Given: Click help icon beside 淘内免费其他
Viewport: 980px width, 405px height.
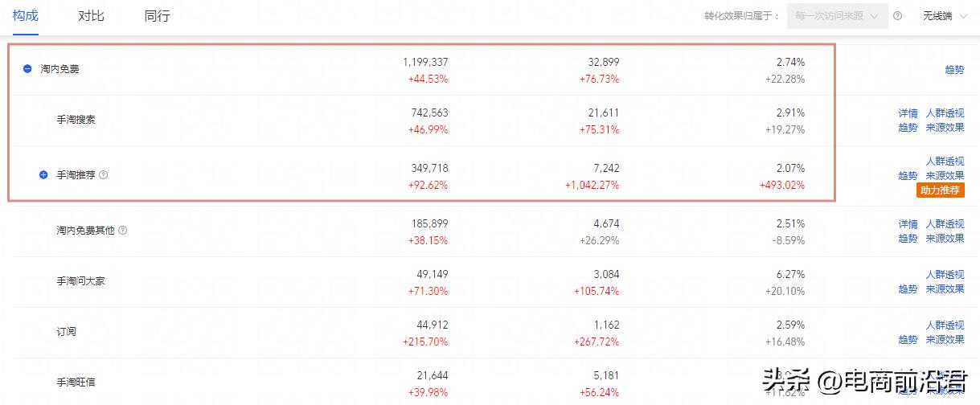Looking at the screenshot, I should [x=122, y=230].
